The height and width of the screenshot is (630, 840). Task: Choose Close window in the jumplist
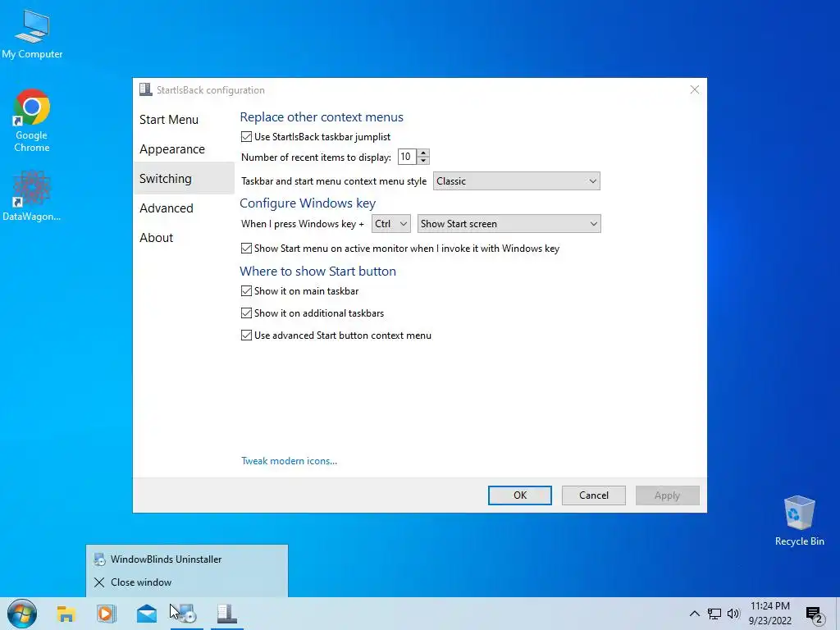click(x=187, y=582)
